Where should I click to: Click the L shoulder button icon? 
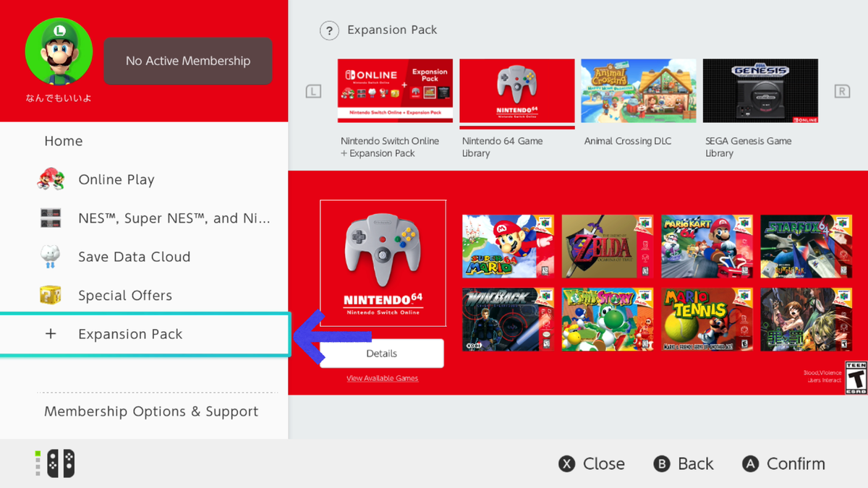313,91
